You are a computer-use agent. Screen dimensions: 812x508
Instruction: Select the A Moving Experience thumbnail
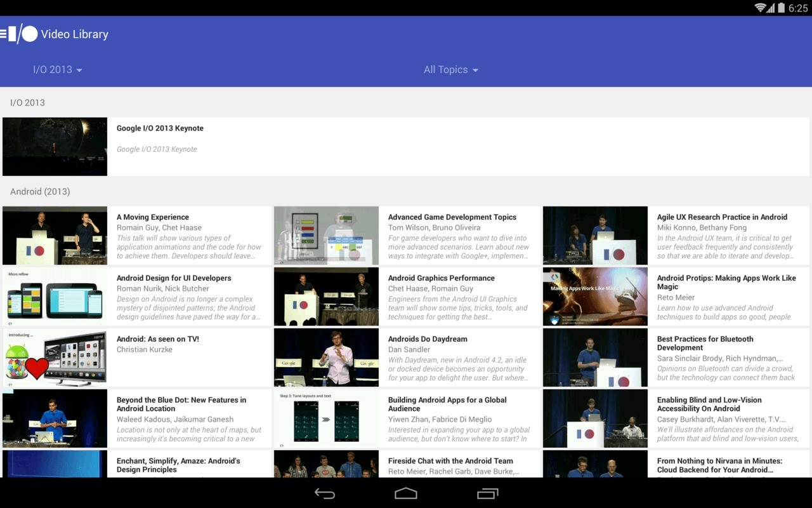tap(55, 236)
